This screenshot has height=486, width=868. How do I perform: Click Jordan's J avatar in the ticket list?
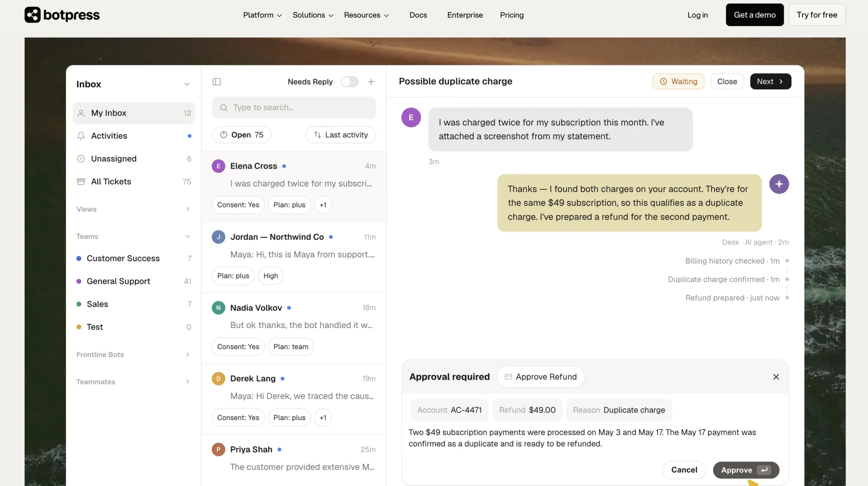coord(218,237)
